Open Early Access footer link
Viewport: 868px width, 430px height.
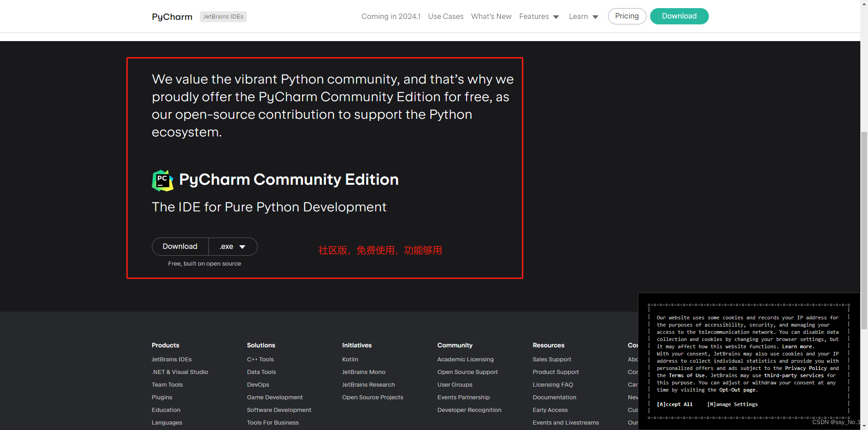(550, 410)
